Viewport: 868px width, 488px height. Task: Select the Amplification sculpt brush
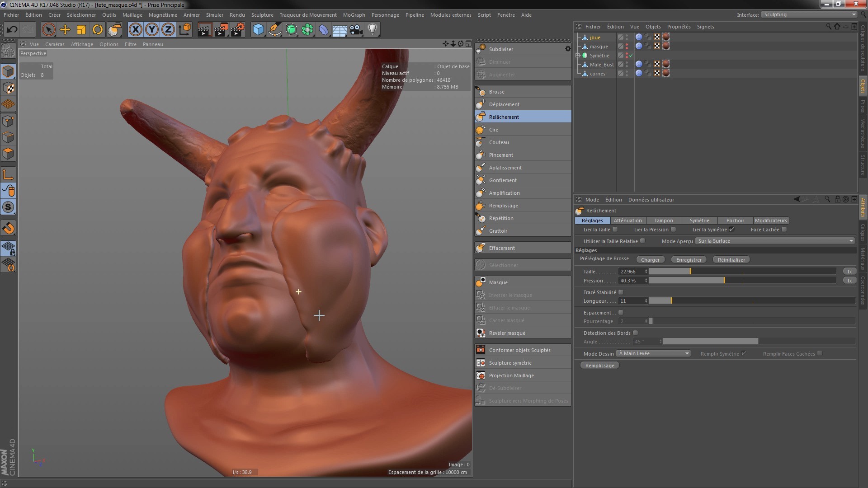pyautogui.click(x=523, y=193)
